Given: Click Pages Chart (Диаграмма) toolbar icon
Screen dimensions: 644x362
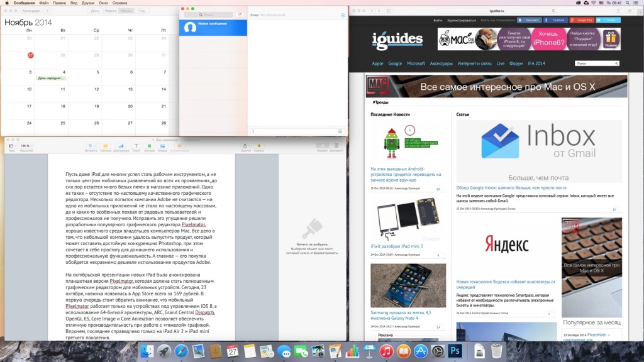Looking at the screenshot, I should 121,147.
